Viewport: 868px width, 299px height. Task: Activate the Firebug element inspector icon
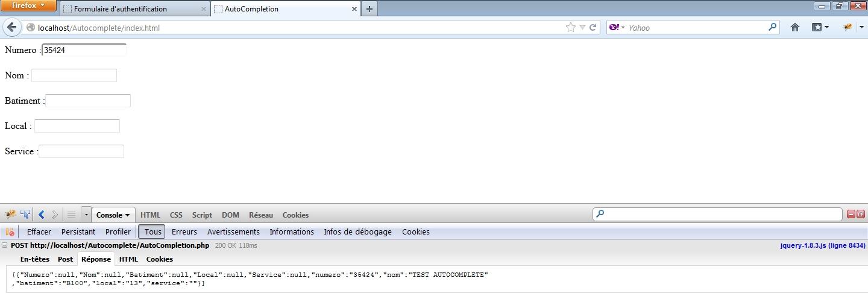(x=25, y=215)
